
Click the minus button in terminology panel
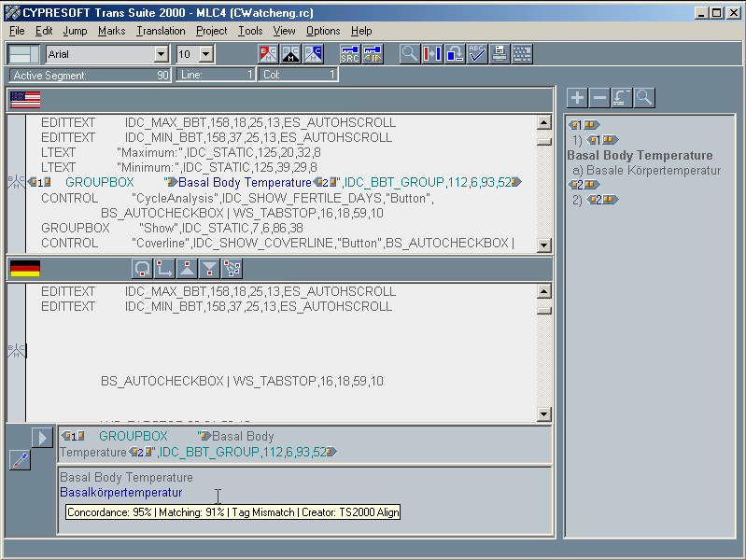[599, 98]
